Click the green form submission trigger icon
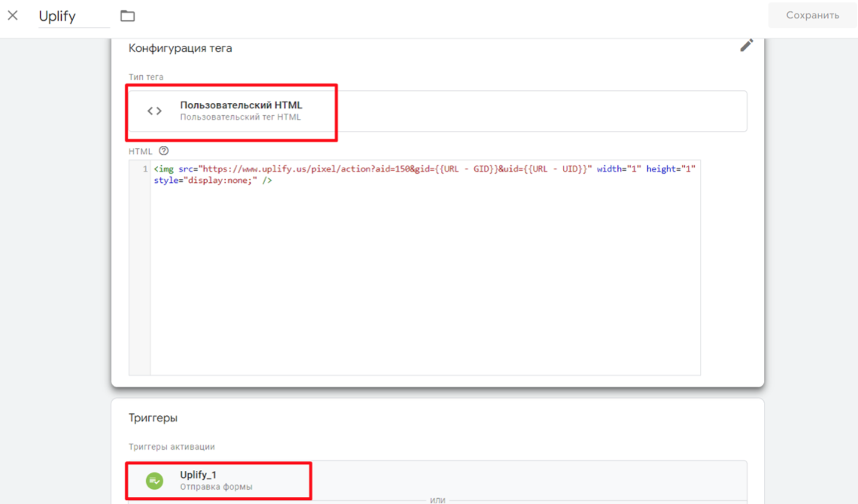The height and width of the screenshot is (504, 858). pyautogui.click(x=154, y=481)
